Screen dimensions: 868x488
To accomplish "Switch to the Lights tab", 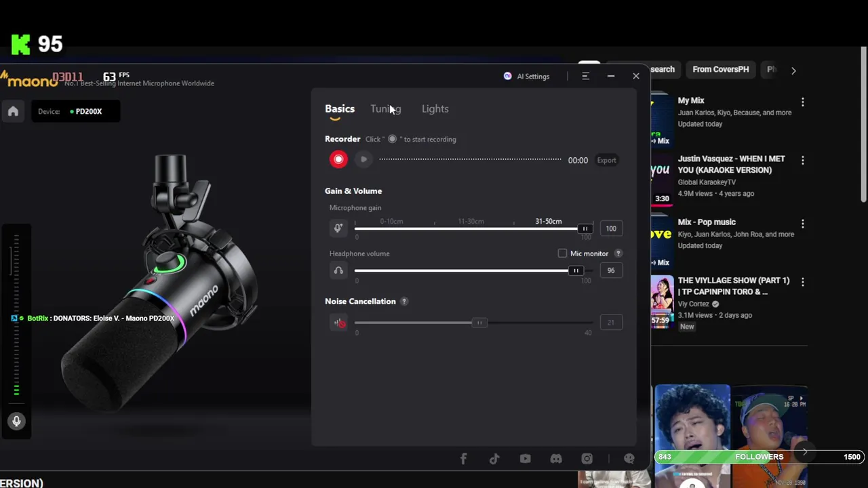I will tap(435, 108).
